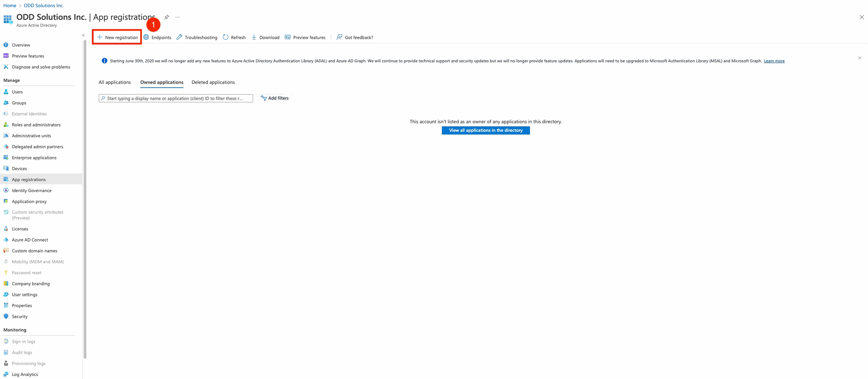Click Azure AD Connect icon
This screenshot has width=868, height=379.
(6, 239)
